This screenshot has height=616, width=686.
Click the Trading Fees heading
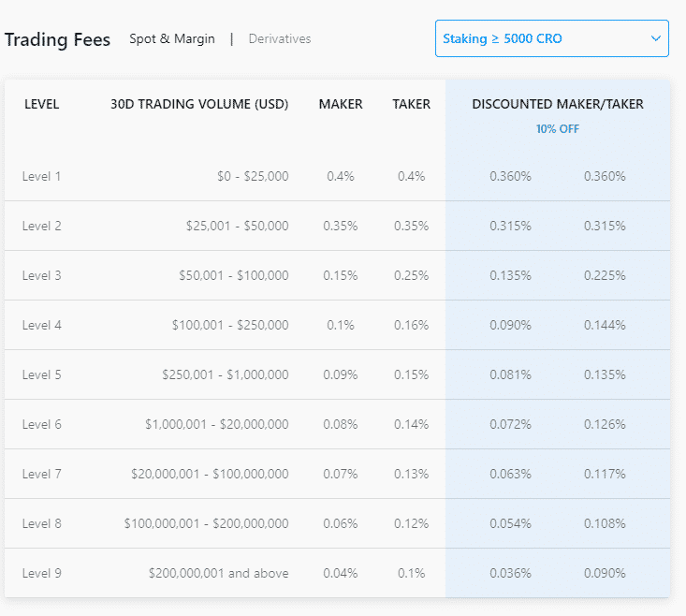pyautogui.click(x=57, y=39)
